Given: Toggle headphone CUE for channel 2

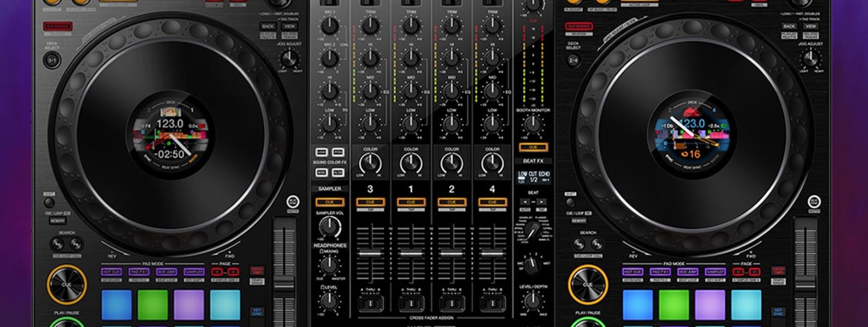Looking at the screenshot, I should [x=451, y=202].
